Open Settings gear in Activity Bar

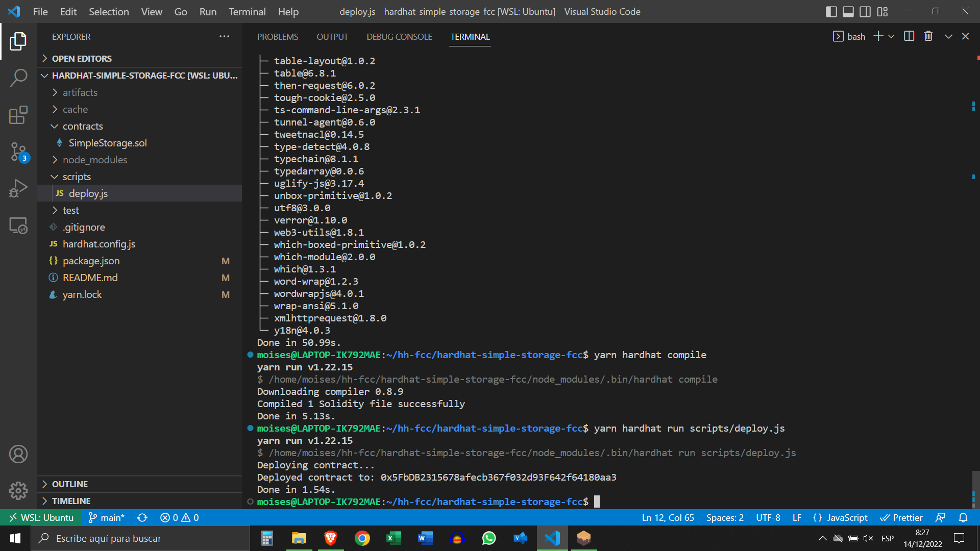coord(18,490)
